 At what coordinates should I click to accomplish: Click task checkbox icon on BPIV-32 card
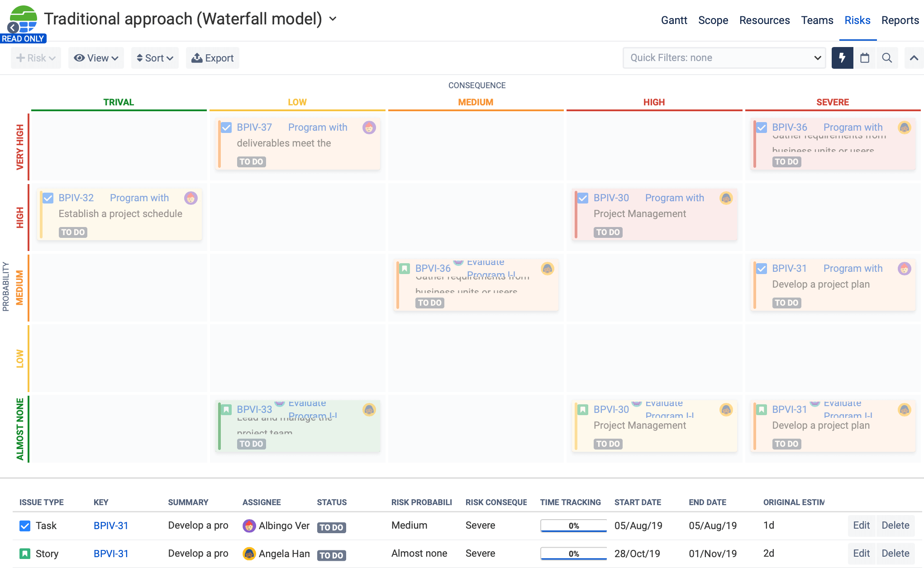48,198
